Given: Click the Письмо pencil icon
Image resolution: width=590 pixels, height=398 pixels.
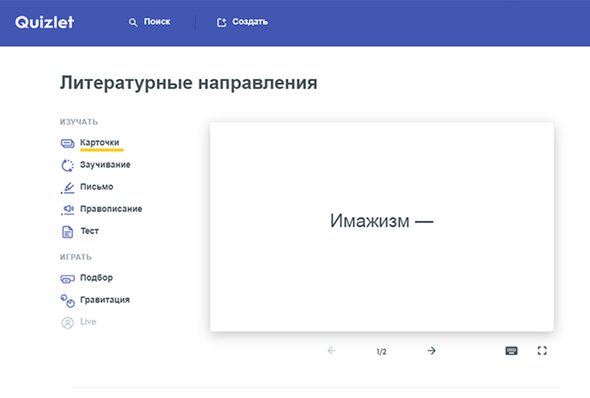Looking at the screenshot, I should tap(68, 188).
